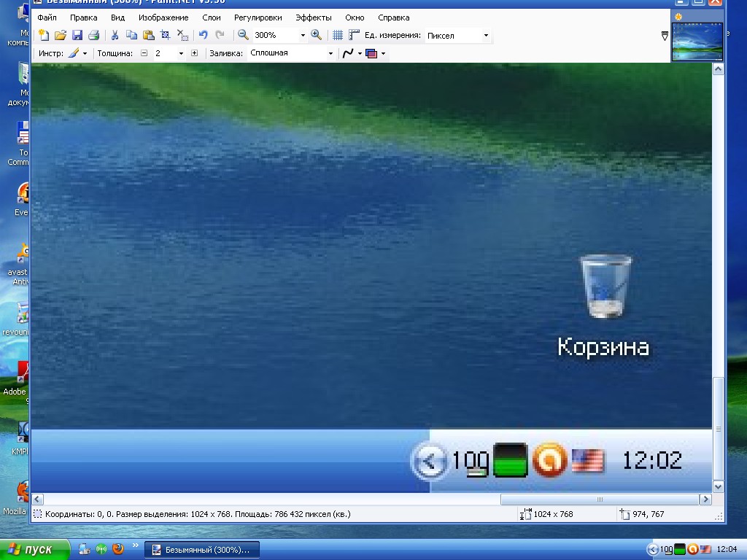Undo the last action
747x560 pixels.
[x=204, y=35]
